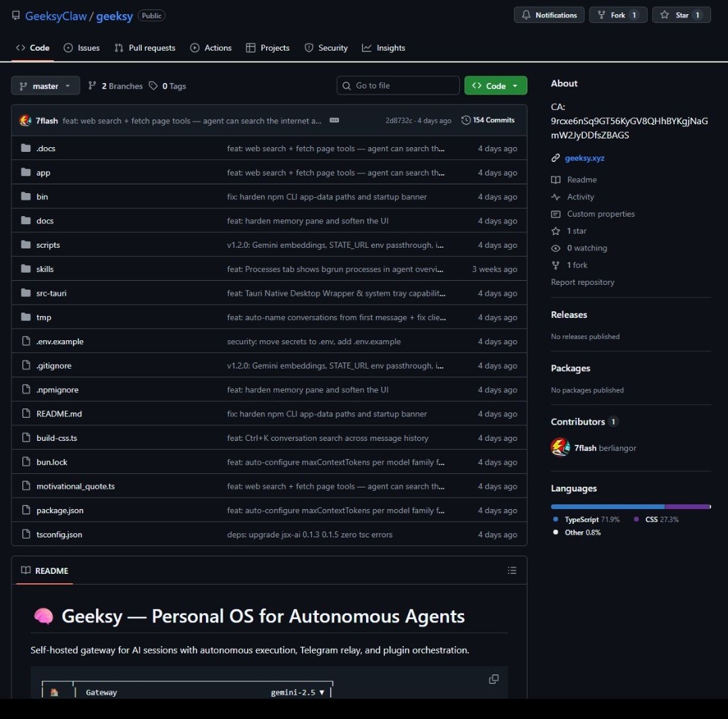Click the file icon beside package.json
This screenshot has height=719, width=728.
point(26,510)
